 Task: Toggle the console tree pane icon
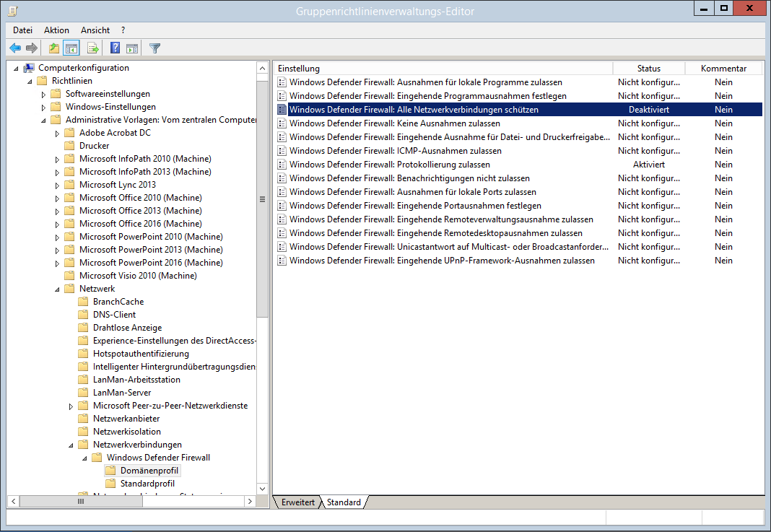point(71,48)
